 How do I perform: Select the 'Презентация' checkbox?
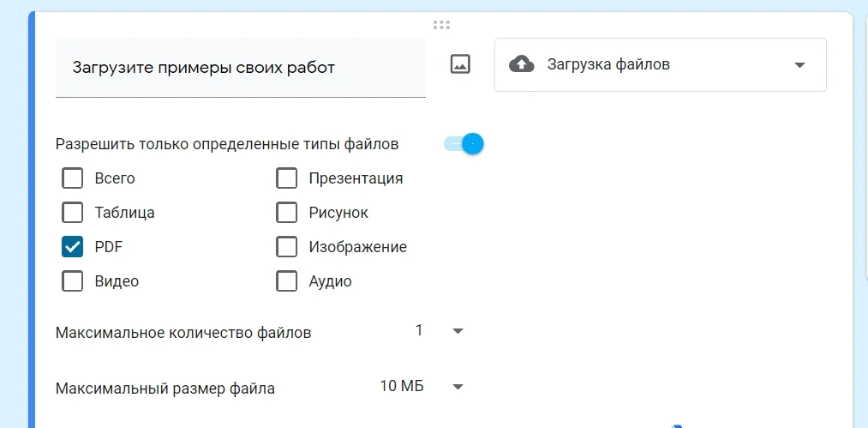click(286, 178)
